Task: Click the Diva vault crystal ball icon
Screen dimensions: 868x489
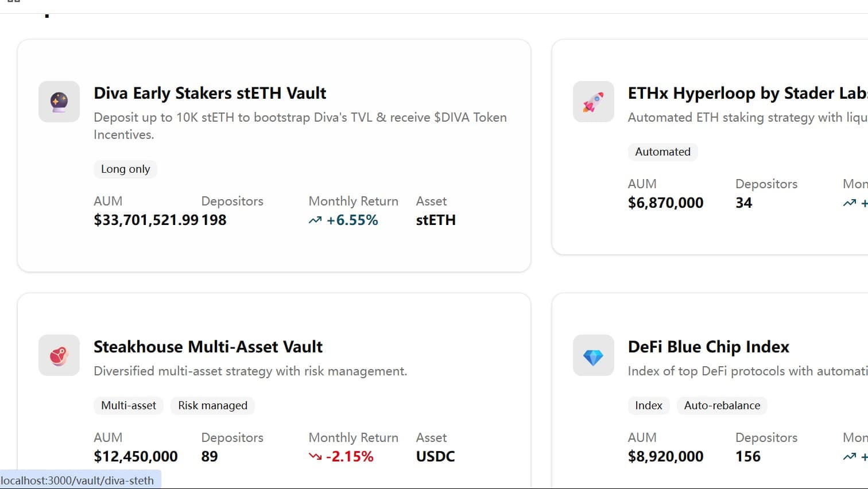Action: (x=59, y=102)
